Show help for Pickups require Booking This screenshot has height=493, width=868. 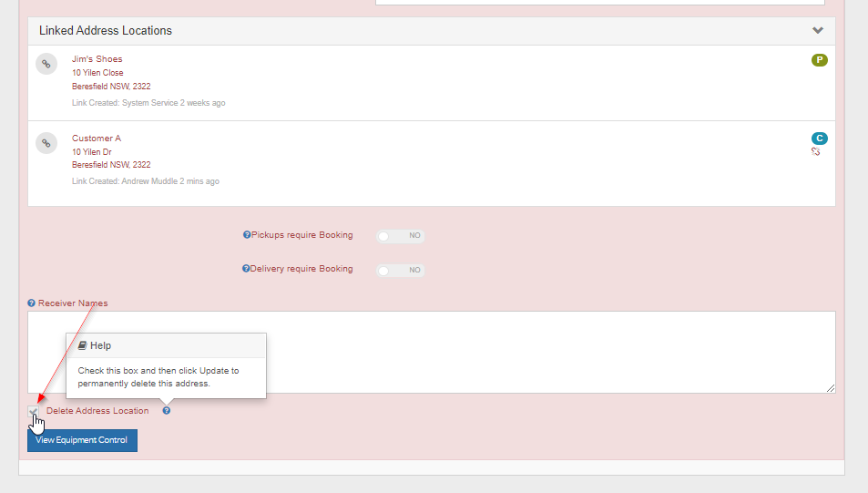(247, 235)
